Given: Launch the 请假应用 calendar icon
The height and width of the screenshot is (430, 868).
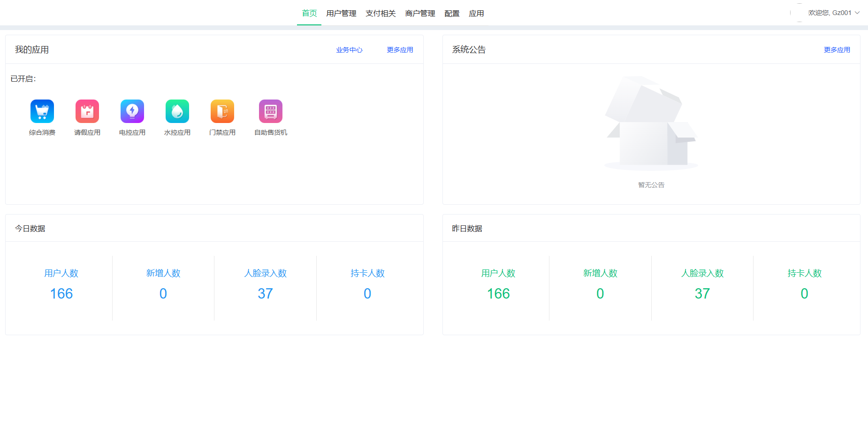Looking at the screenshot, I should [x=87, y=111].
